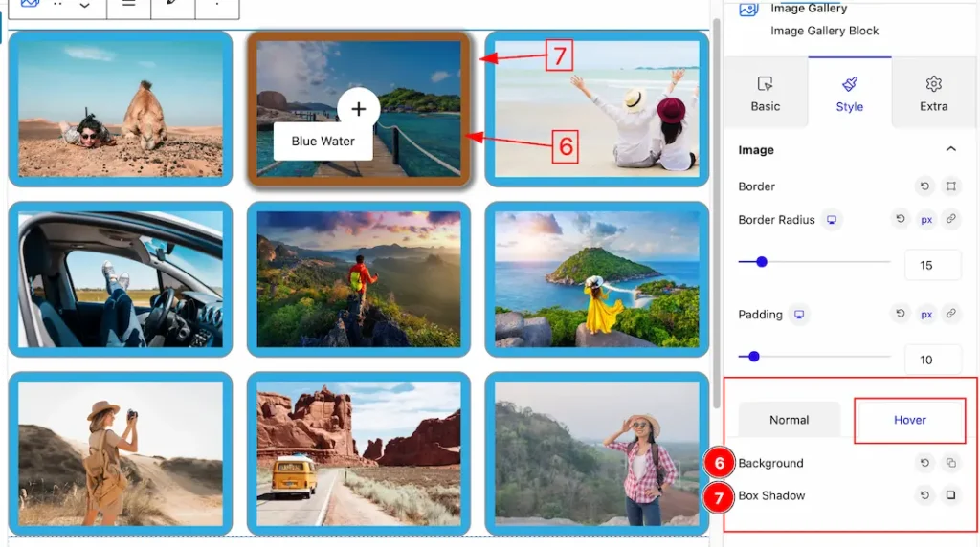
Task: Open the Box Shadow options icon
Action: [x=950, y=495]
